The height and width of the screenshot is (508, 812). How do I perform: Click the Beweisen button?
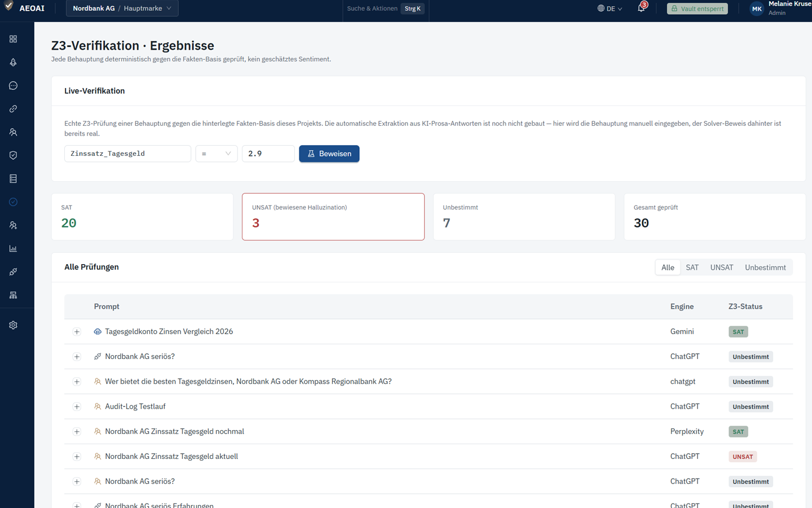coord(329,154)
